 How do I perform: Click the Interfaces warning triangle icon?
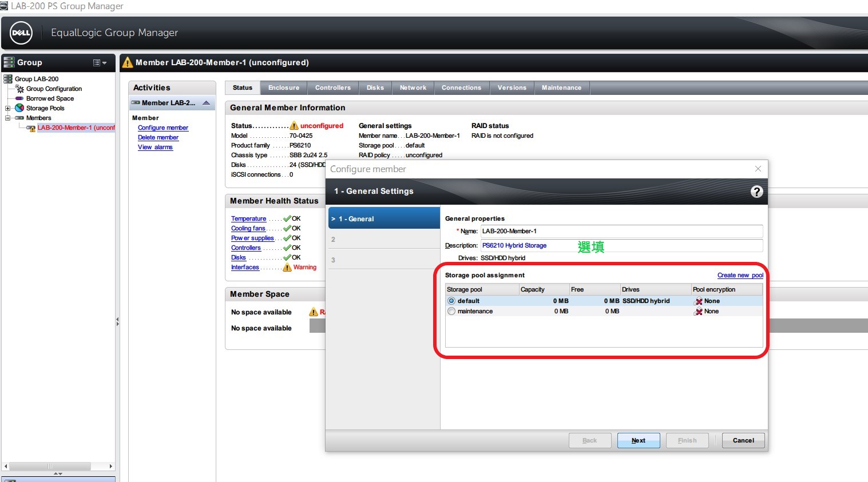(287, 267)
